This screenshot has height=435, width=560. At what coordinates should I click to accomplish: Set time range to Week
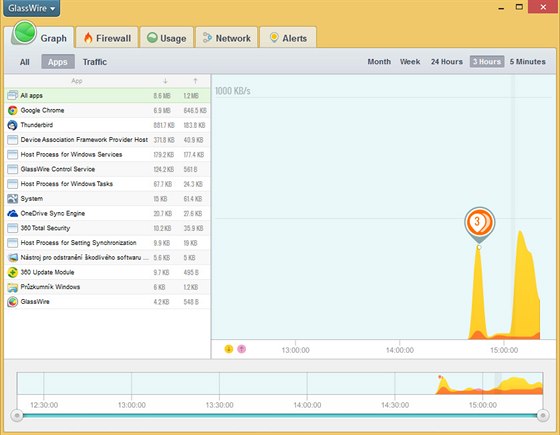pyautogui.click(x=410, y=61)
